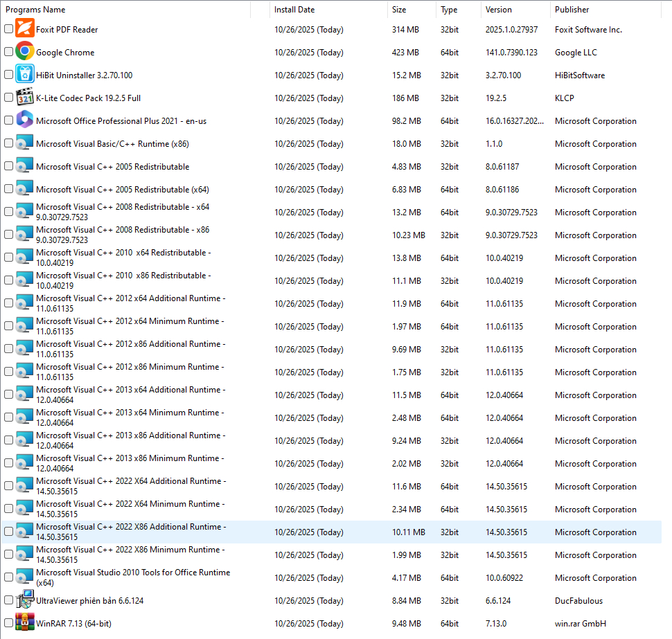Click icon of Visual C++ 2005 Redistributable (x64)

(x=24, y=188)
